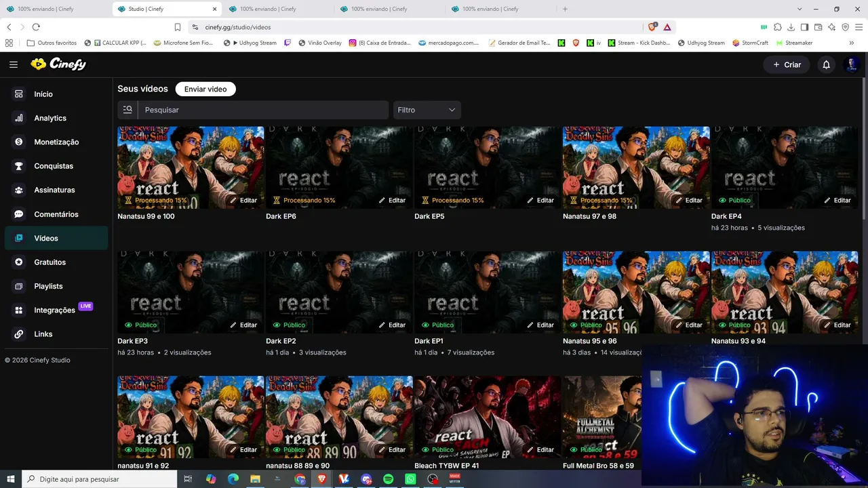
Task: Edit the Dark EP1 video
Action: (540, 325)
